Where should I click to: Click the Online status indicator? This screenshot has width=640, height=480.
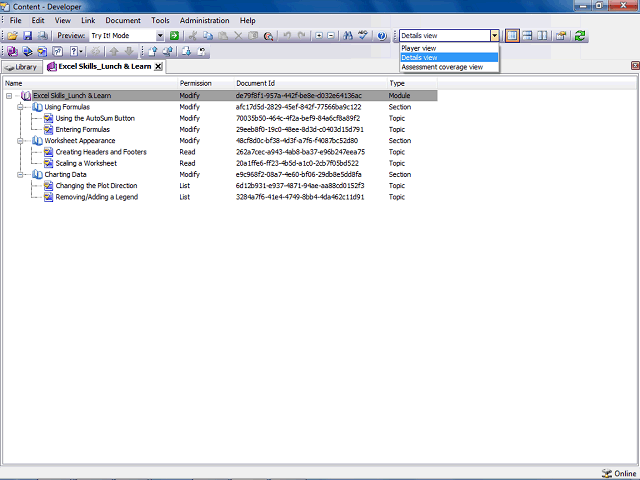tap(619, 473)
